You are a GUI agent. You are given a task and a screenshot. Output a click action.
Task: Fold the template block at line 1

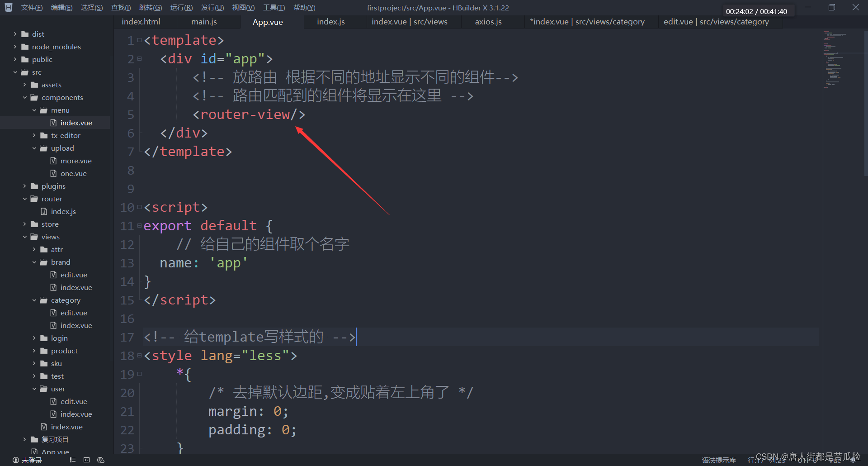(x=139, y=40)
